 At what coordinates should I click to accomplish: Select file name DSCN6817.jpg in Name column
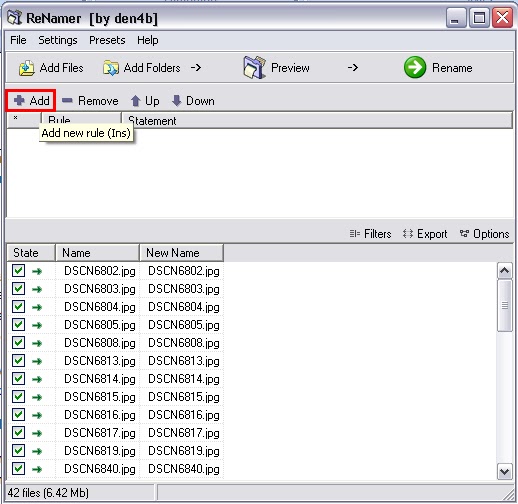pyautogui.click(x=100, y=433)
